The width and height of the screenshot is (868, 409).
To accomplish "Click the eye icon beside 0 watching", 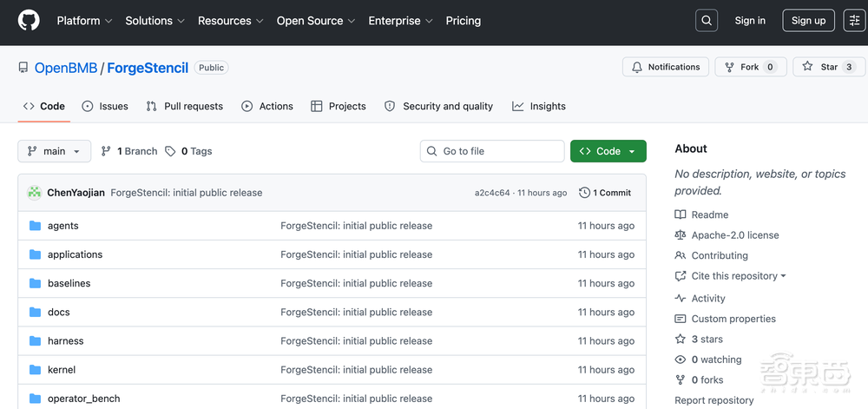I will 681,360.
